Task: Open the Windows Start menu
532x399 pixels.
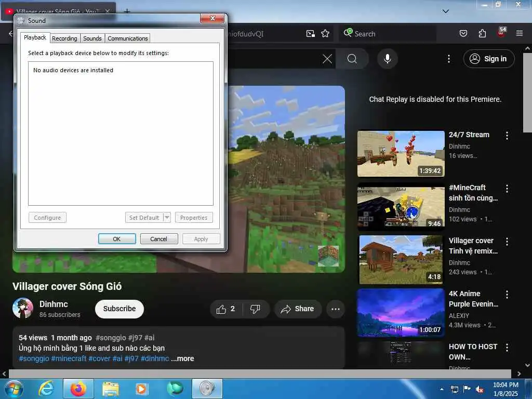Action: pos(14,389)
